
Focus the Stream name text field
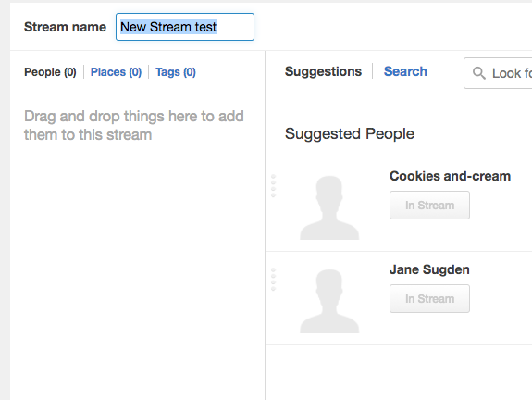point(185,27)
